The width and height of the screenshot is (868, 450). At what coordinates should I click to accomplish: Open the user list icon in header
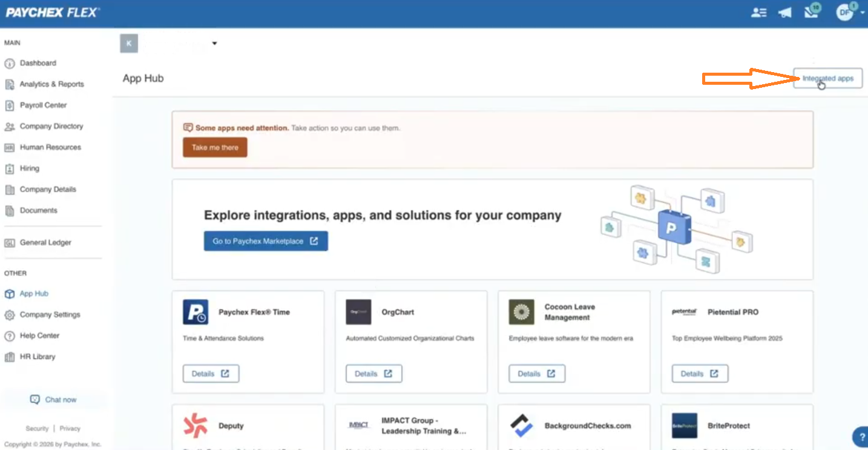click(x=758, y=13)
